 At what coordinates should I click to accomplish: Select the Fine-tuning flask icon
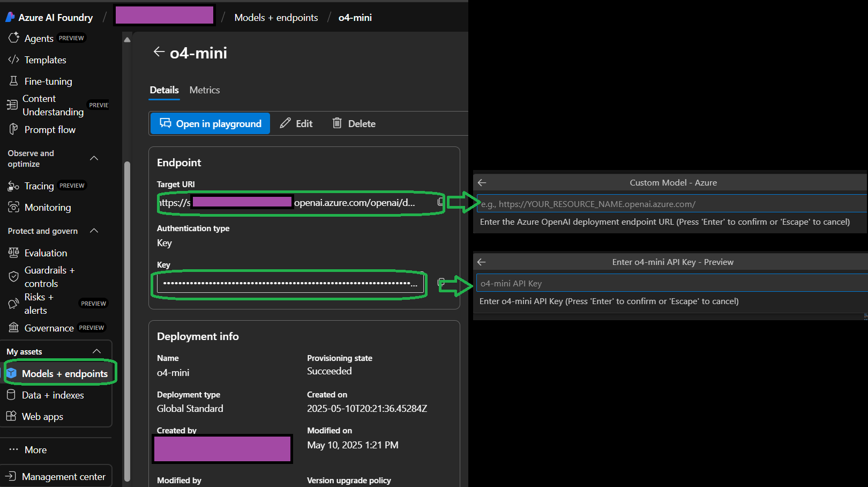click(13, 81)
